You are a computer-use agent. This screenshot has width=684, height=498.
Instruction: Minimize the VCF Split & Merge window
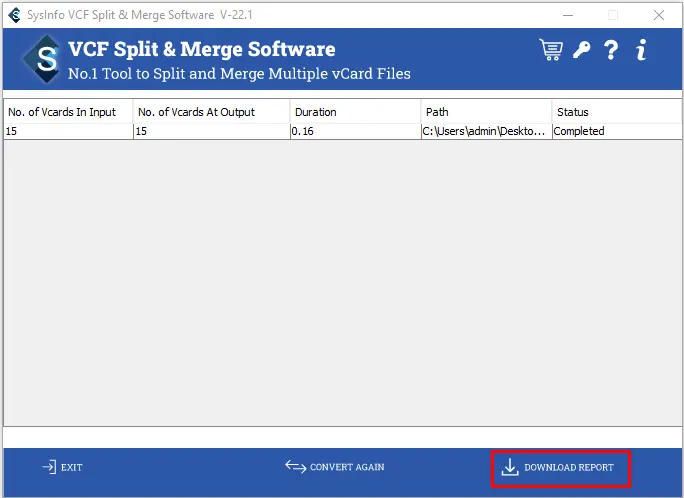[x=567, y=15]
